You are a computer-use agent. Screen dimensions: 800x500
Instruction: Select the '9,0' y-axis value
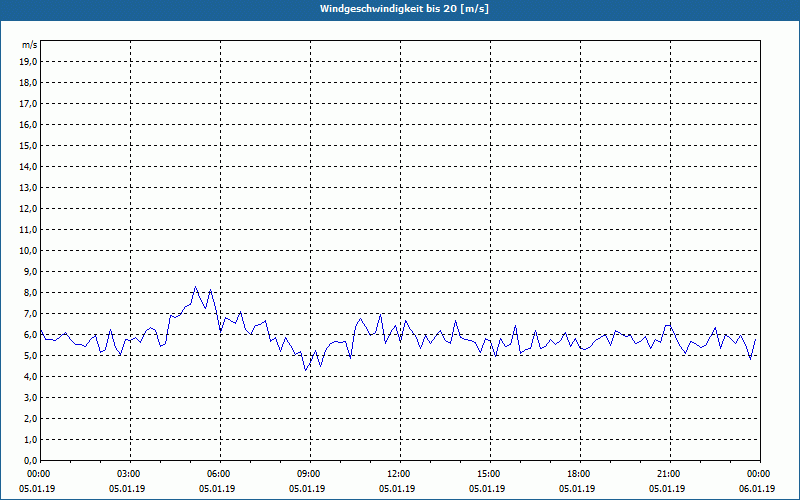(x=30, y=271)
